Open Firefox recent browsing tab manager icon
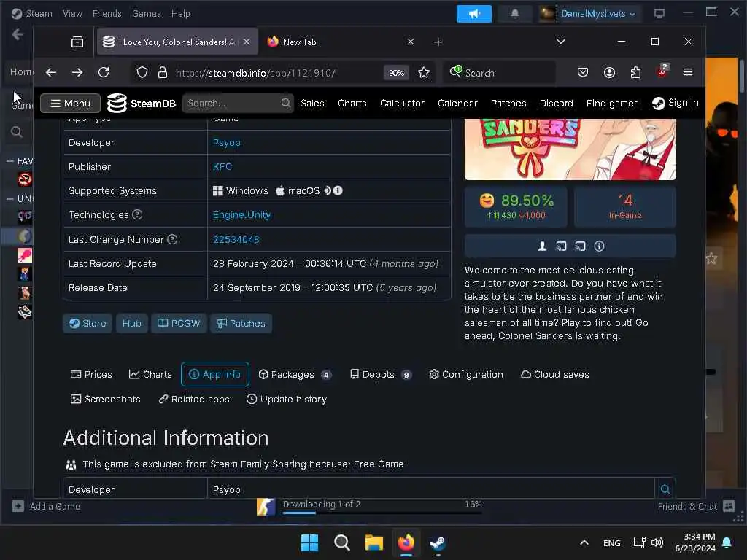 pyautogui.click(x=77, y=42)
